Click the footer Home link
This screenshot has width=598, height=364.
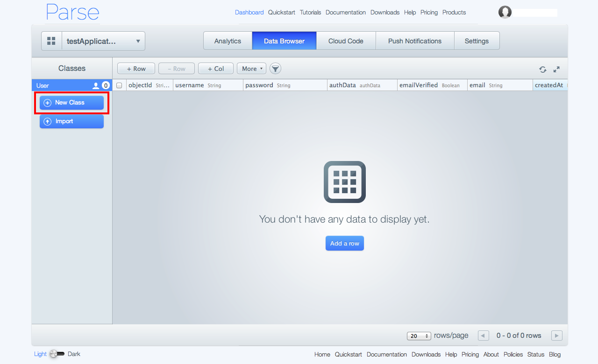tap(322, 355)
